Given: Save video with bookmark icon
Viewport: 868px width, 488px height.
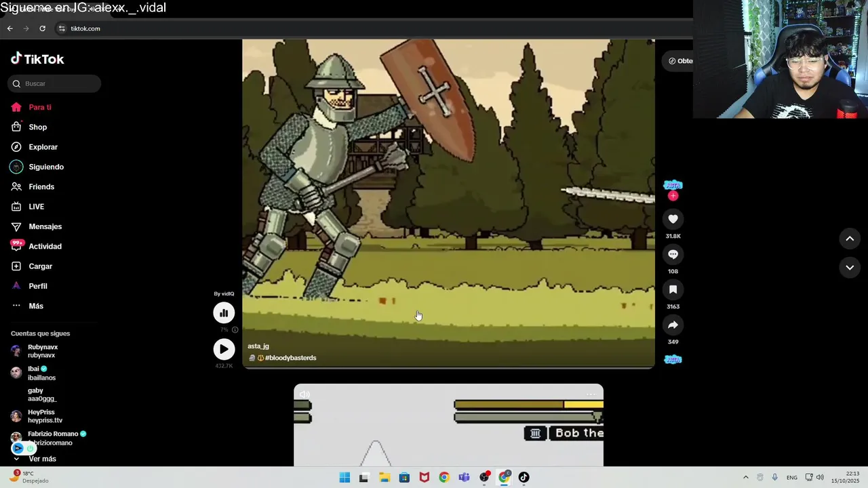Looking at the screenshot, I should (673, 289).
